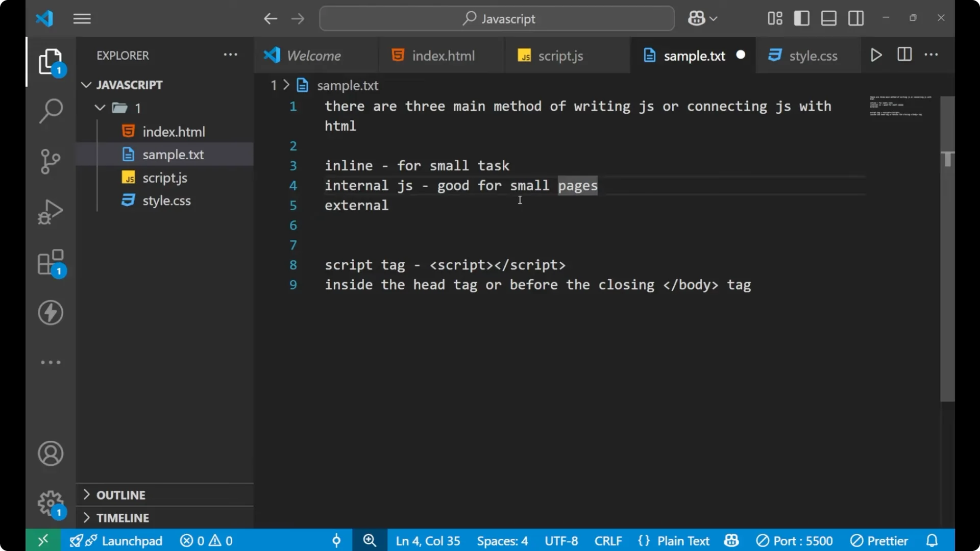The image size is (980, 551).
Task: Toggle the primary side bar visibility
Action: pos(801,18)
